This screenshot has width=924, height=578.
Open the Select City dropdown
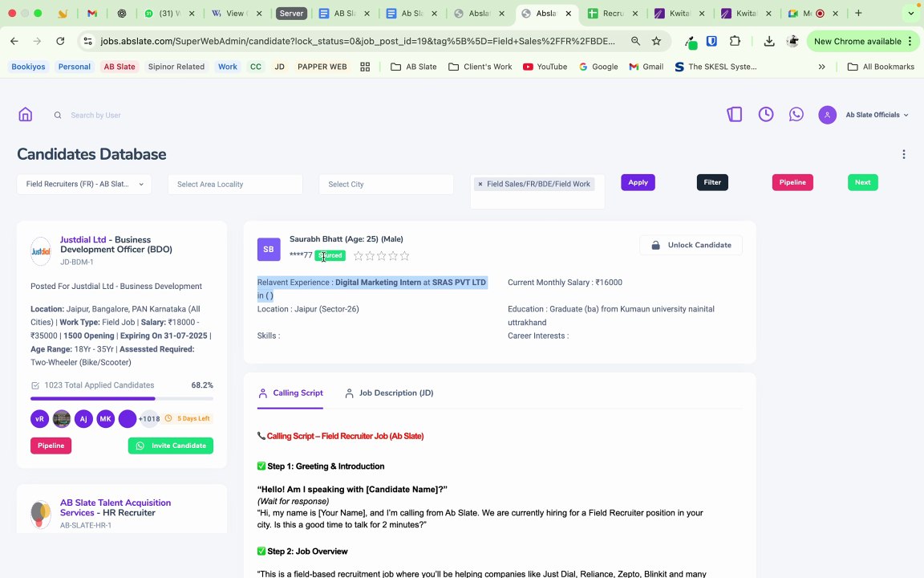coord(386,184)
